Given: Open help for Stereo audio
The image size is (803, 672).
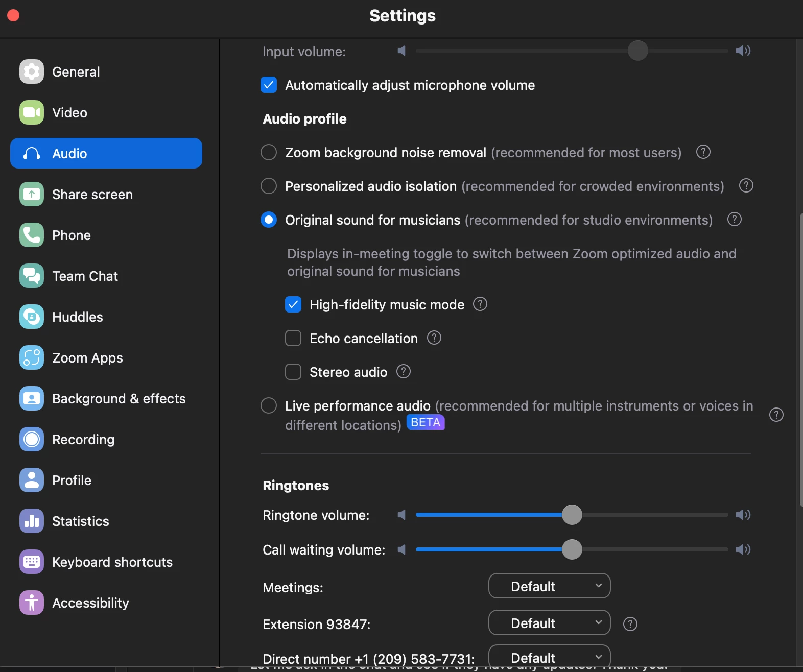Looking at the screenshot, I should coord(404,371).
